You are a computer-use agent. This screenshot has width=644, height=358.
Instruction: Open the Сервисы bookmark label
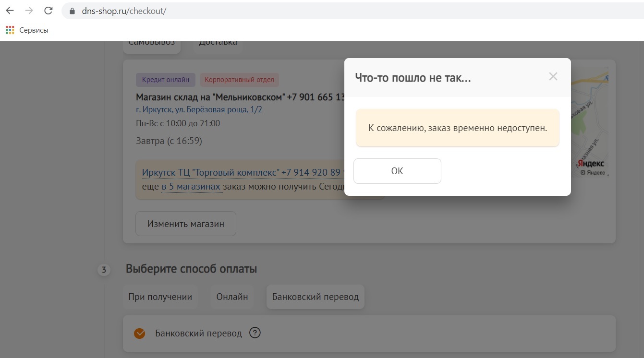(34, 30)
